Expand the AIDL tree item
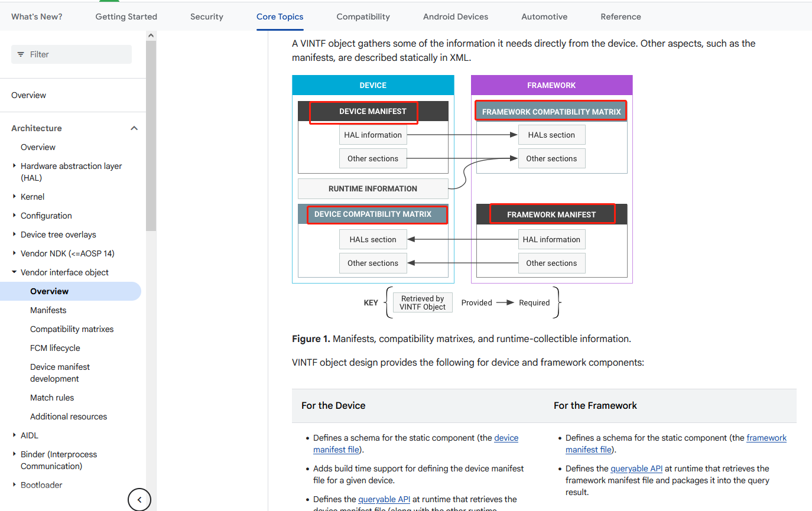812x511 pixels. click(14, 435)
